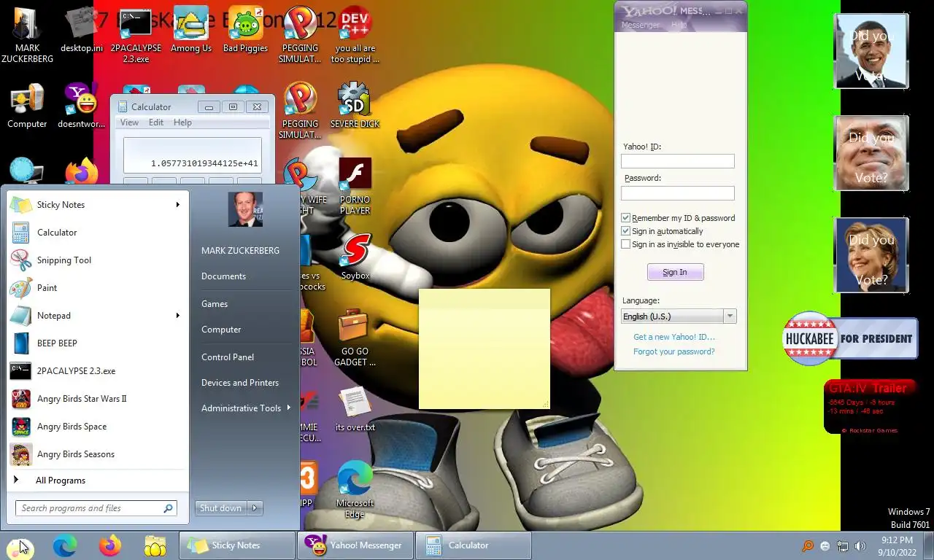Open Snipping Tool from Start menu

[x=97, y=260]
